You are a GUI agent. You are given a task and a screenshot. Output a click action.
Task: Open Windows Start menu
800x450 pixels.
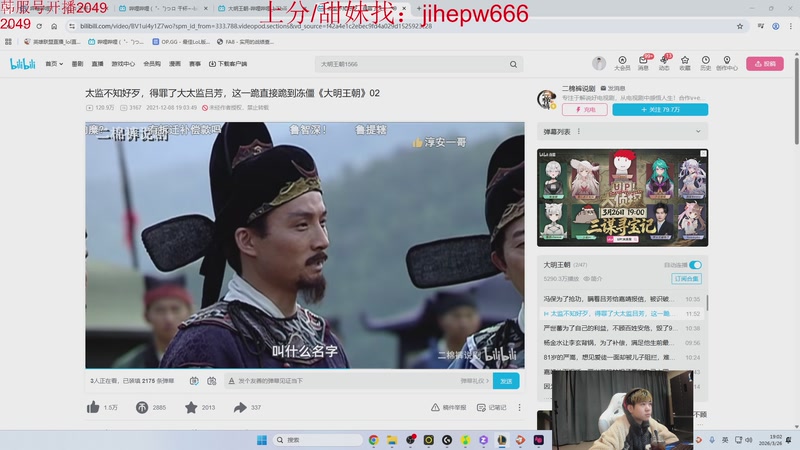pyautogui.click(x=262, y=440)
